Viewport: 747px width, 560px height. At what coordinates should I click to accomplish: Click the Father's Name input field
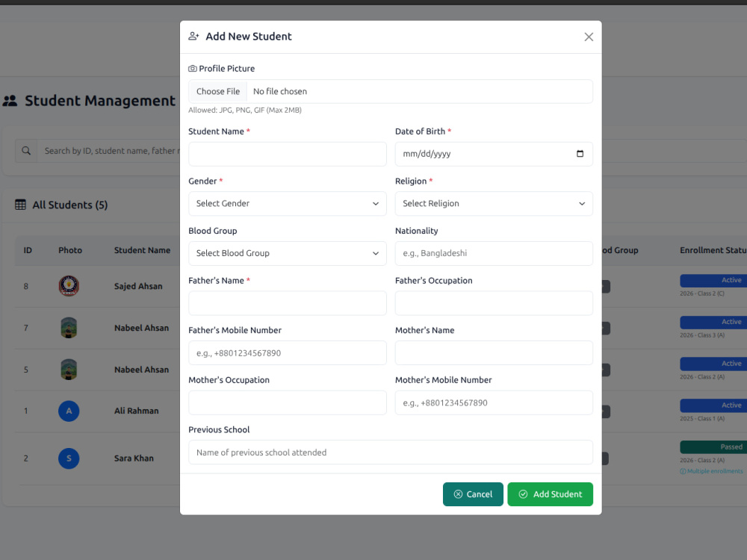pos(288,303)
